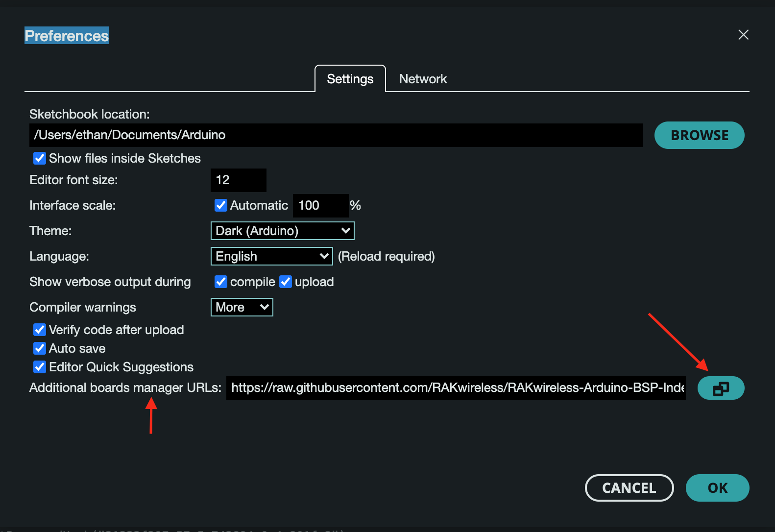Screen dimensions: 775x532
Task: Toggle Show files inside Sketches checkbox
Action: click(40, 158)
